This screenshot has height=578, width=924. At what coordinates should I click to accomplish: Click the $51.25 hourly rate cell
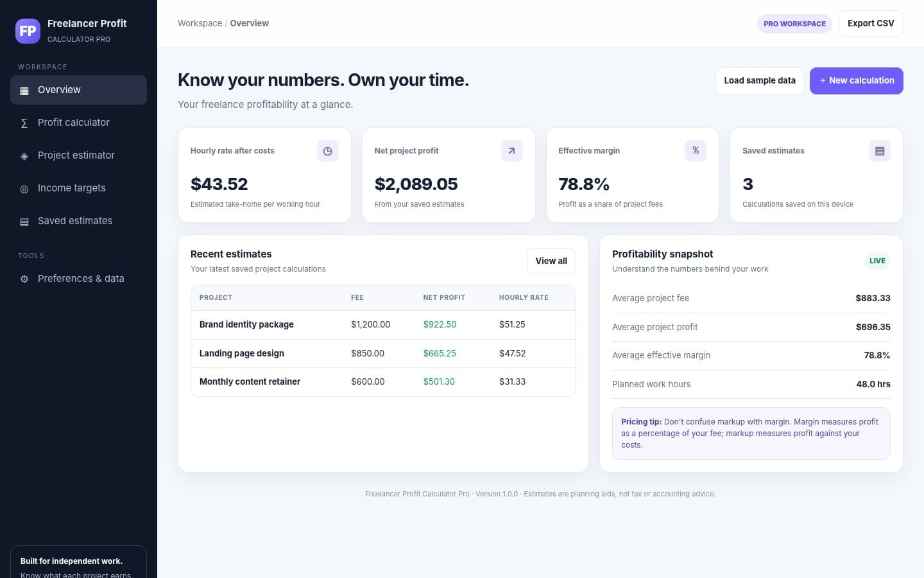(x=512, y=325)
